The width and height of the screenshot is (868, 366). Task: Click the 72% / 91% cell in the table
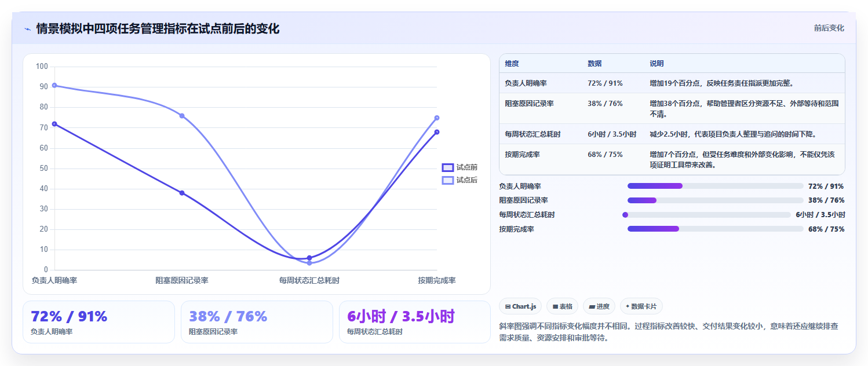605,83
